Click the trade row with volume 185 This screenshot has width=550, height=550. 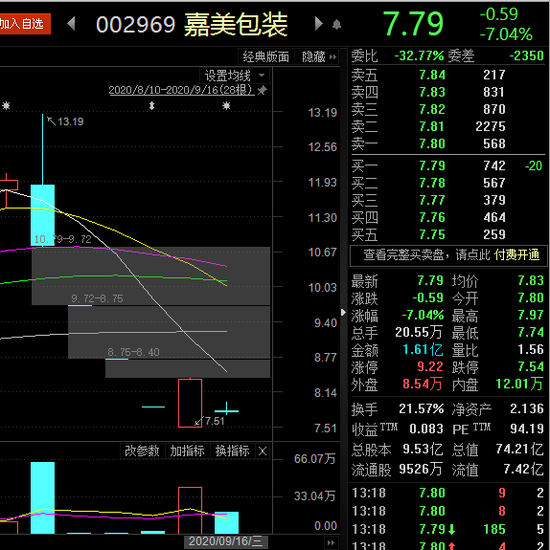tap(448, 529)
